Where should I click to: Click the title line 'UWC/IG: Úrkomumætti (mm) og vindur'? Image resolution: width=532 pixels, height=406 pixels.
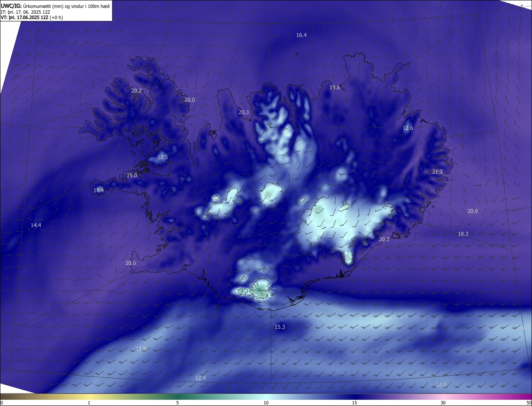click(x=56, y=6)
